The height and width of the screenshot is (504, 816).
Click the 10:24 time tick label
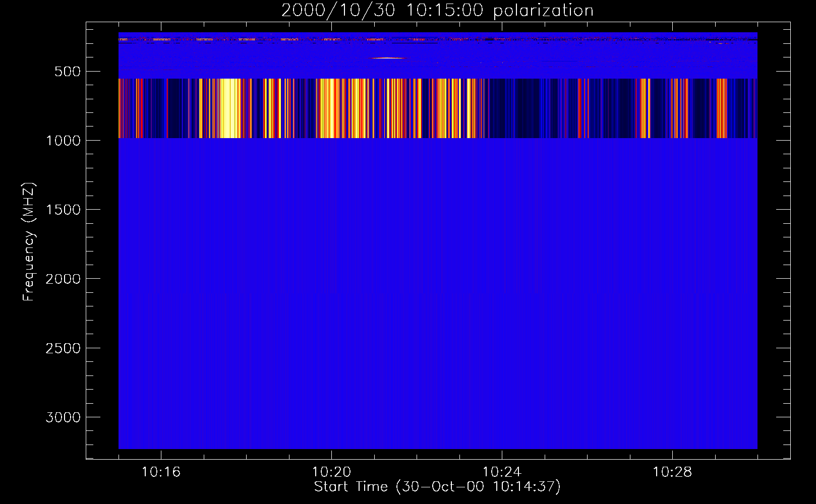(x=502, y=472)
